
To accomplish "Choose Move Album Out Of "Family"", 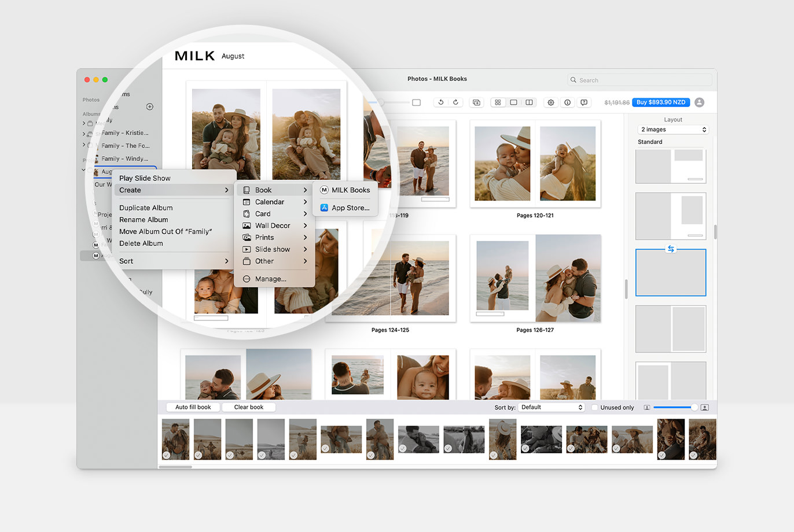I will (174, 231).
